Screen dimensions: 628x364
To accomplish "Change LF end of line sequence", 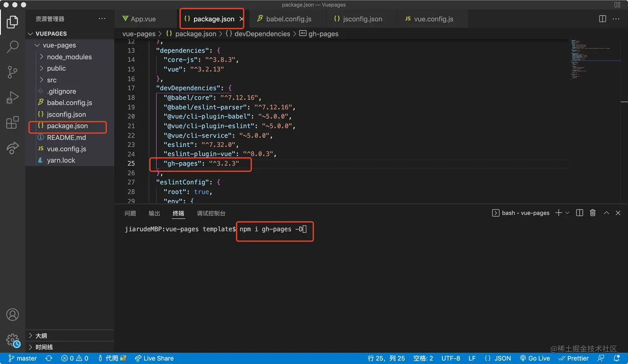I will click(x=472, y=358).
